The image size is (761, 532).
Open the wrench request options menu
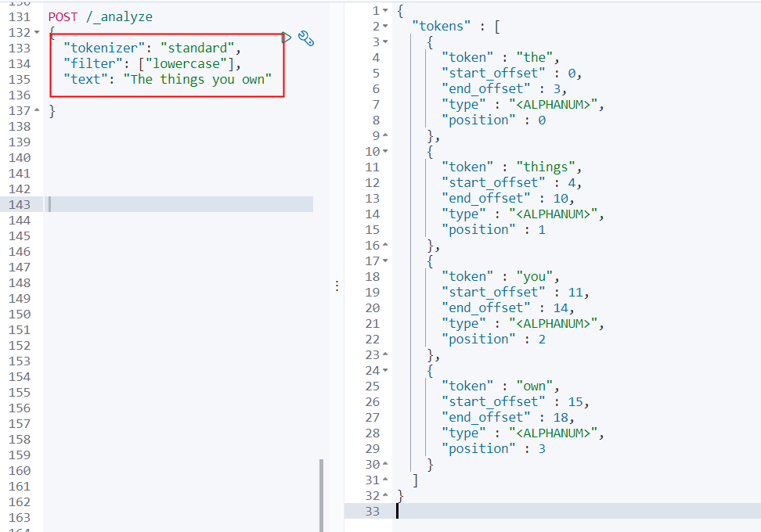click(x=306, y=38)
